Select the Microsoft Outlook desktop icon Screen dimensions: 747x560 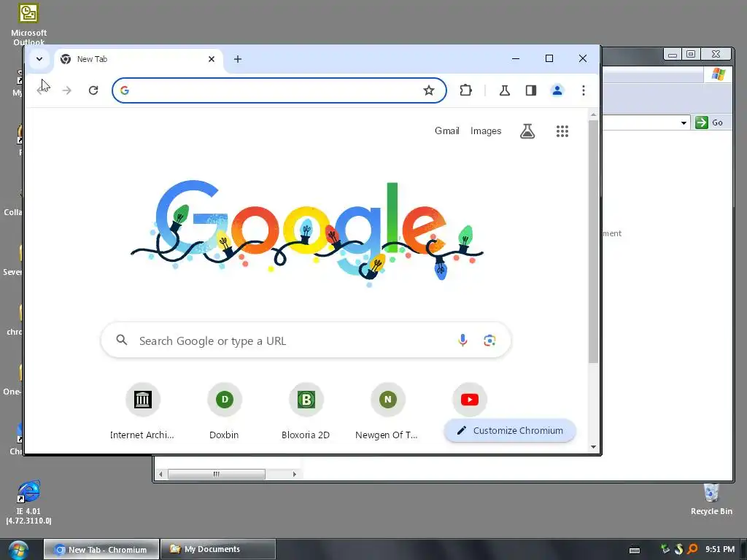(28, 24)
